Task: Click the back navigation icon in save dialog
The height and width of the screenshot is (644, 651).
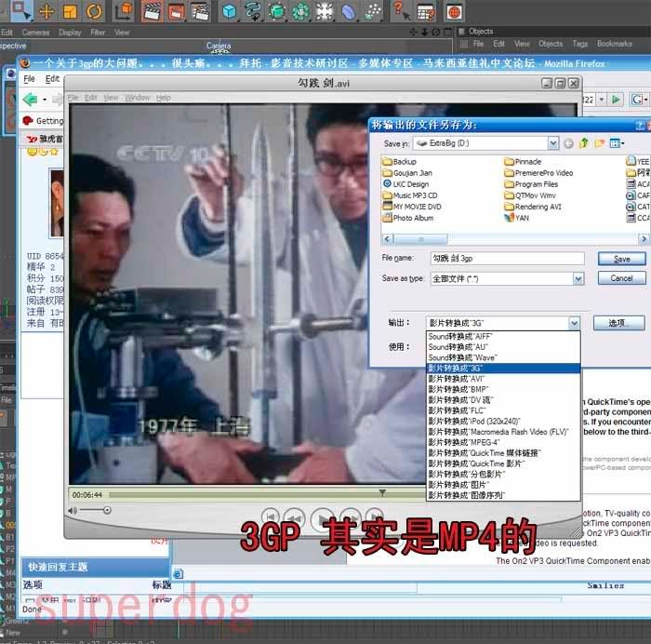Action: tap(567, 143)
